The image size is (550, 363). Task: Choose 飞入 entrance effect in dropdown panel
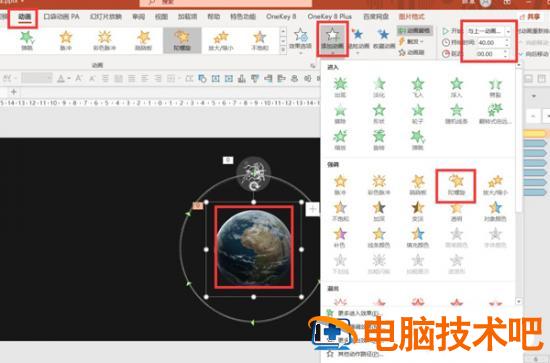pyautogui.click(x=418, y=87)
